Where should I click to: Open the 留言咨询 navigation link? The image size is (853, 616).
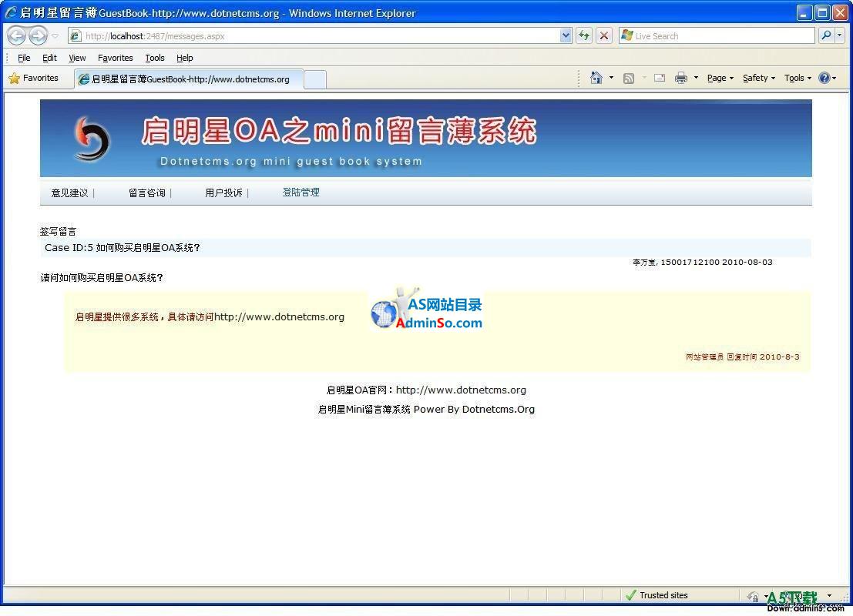[x=147, y=193]
